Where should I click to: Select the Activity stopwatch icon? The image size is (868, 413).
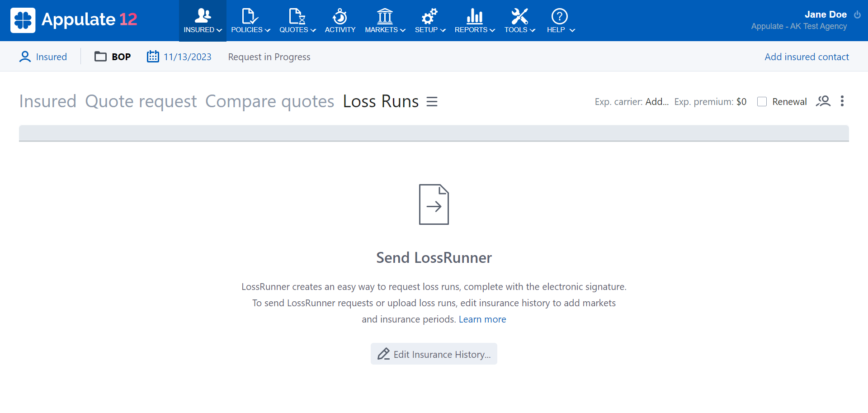point(340,16)
